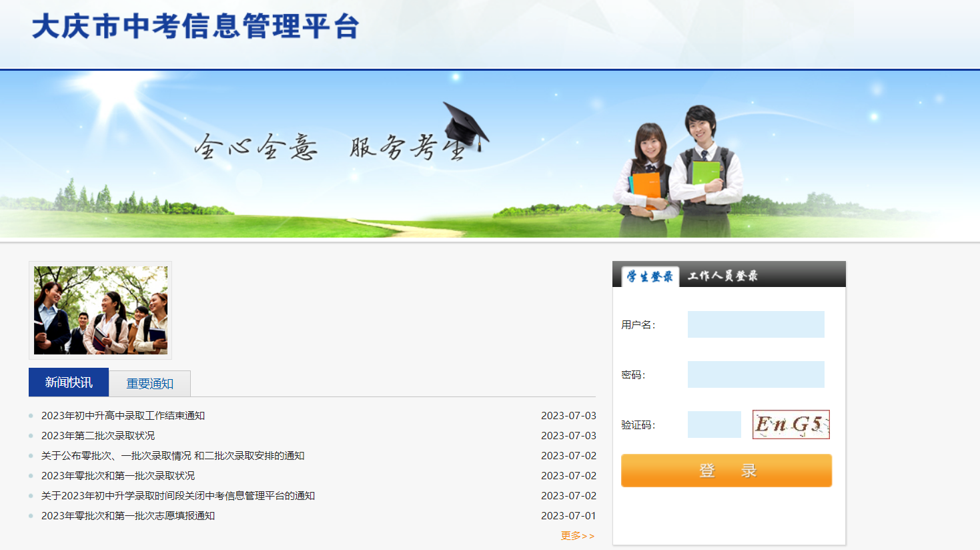Screen dimensions: 980x550
Task: Select the 新闻快讯 tab
Action: 69,382
